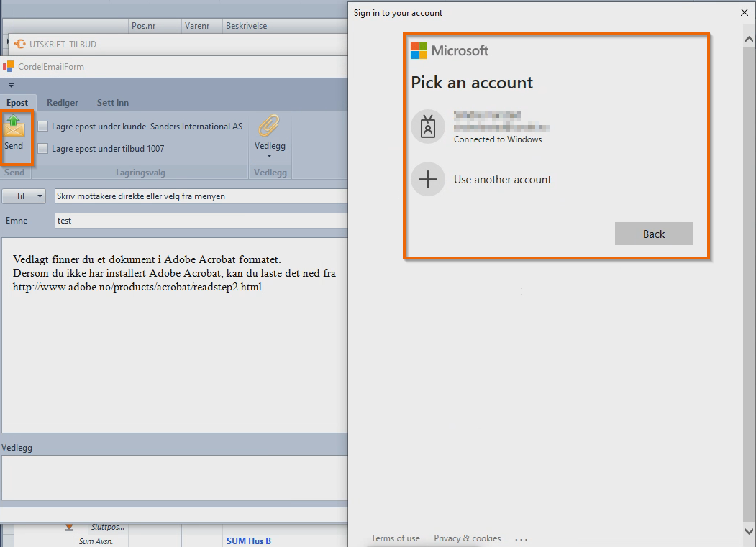
Task: Click the Vedlegg paperclip attachment icon
Action: pyautogui.click(x=269, y=126)
